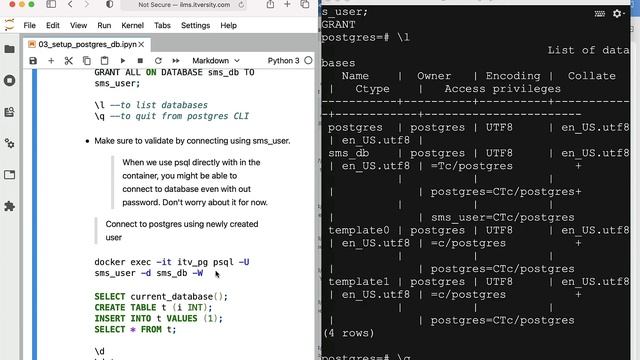
Task: Open the Property Inspector gears panel
Action: click(9, 143)
